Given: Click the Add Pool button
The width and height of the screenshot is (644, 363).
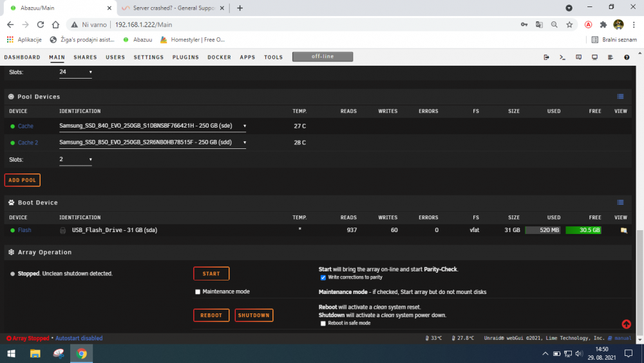Looking at the screenshot, I should pos(22,180).
